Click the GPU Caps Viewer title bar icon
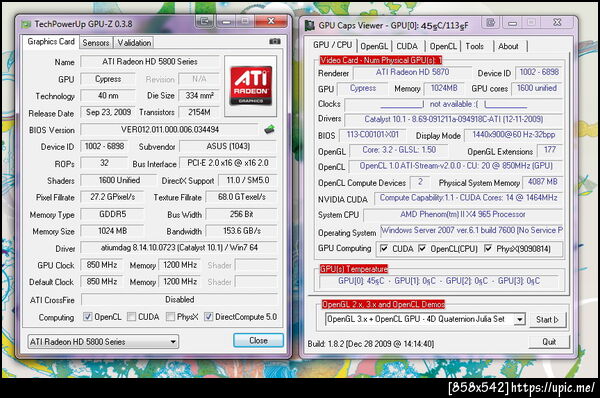 pos(309,25)
